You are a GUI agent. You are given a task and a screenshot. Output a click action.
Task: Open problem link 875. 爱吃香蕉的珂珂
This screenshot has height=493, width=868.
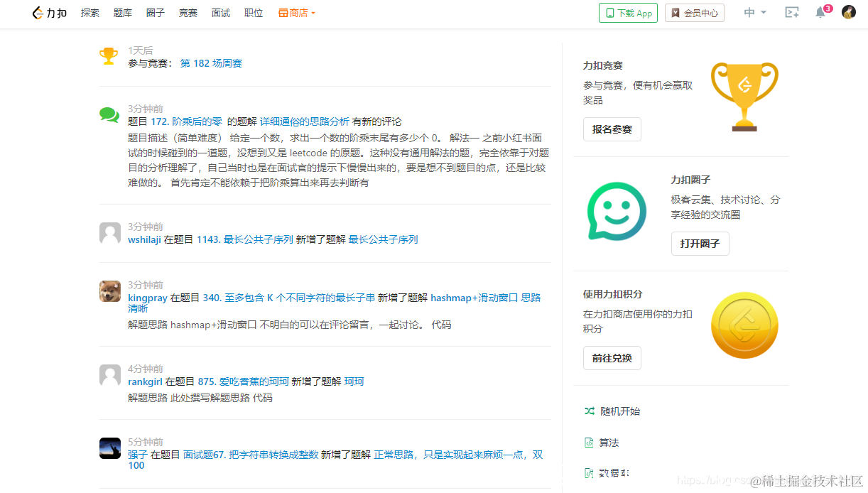[x=243, y=381]
